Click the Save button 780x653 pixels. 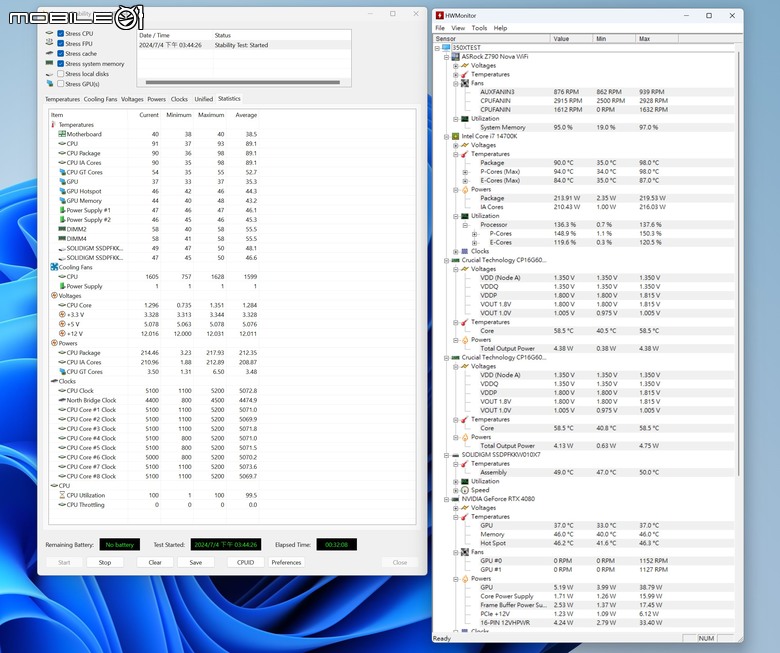click(x=195, y=562)
